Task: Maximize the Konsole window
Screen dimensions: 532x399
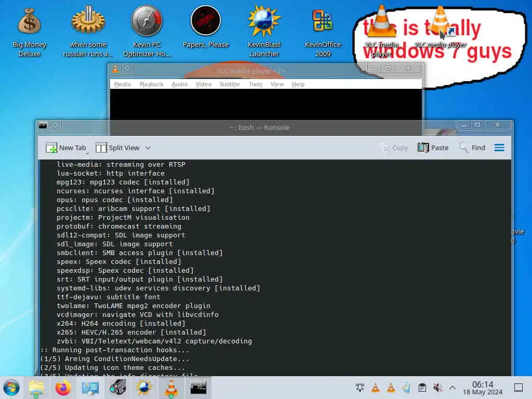Action: click(x=477, y=125)
